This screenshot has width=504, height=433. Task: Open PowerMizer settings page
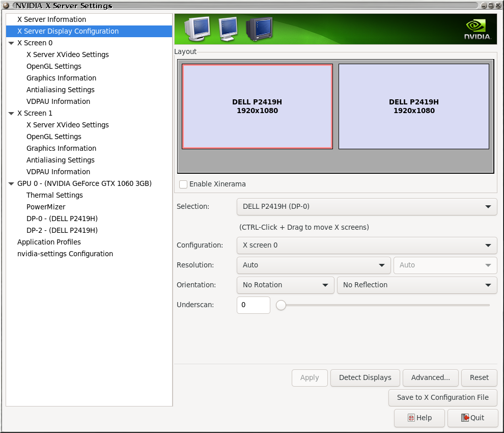pos(46,207)
